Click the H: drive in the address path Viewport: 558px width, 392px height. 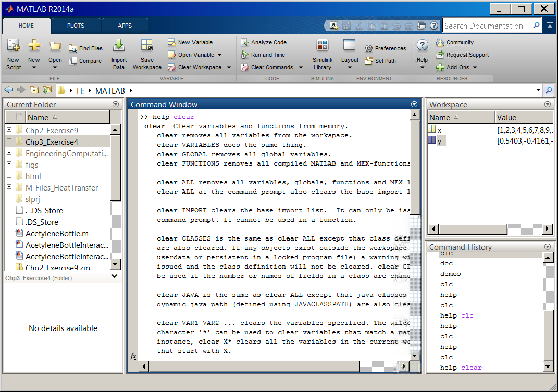click(x=80, y=91)
